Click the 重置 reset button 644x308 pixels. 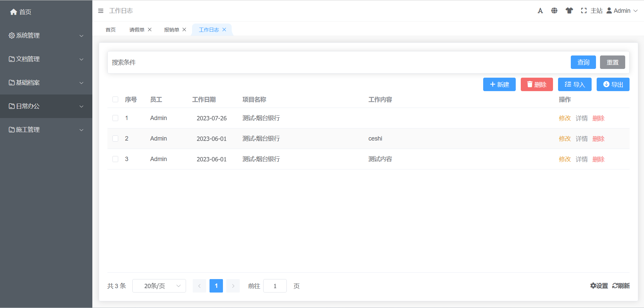click(x=612, y=62)
